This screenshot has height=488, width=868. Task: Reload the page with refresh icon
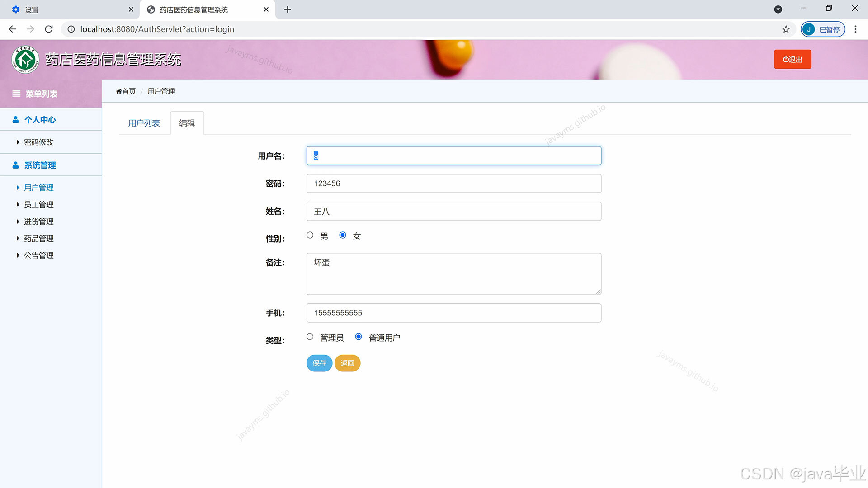(49, 29)
